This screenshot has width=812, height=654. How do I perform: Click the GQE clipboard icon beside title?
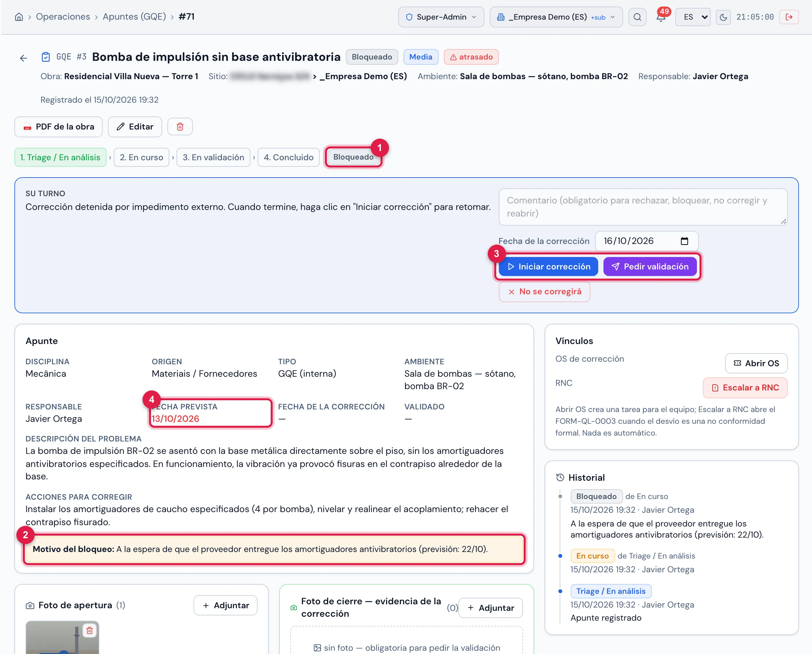(45, 57)
